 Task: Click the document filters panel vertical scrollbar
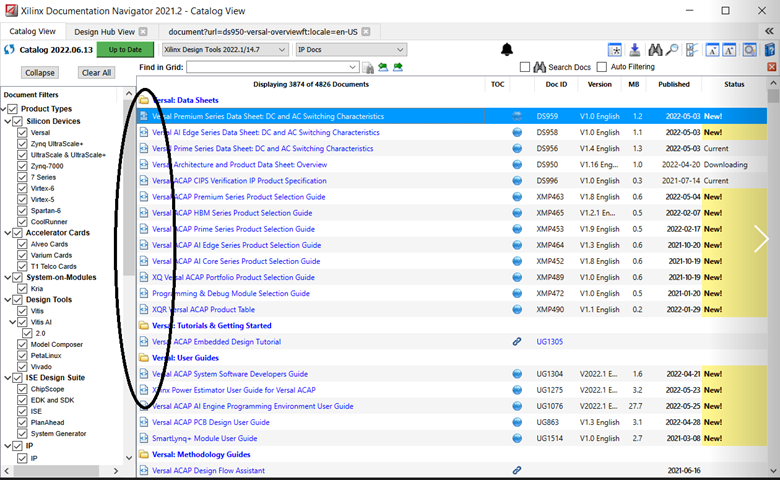click(x=128, y=200)
